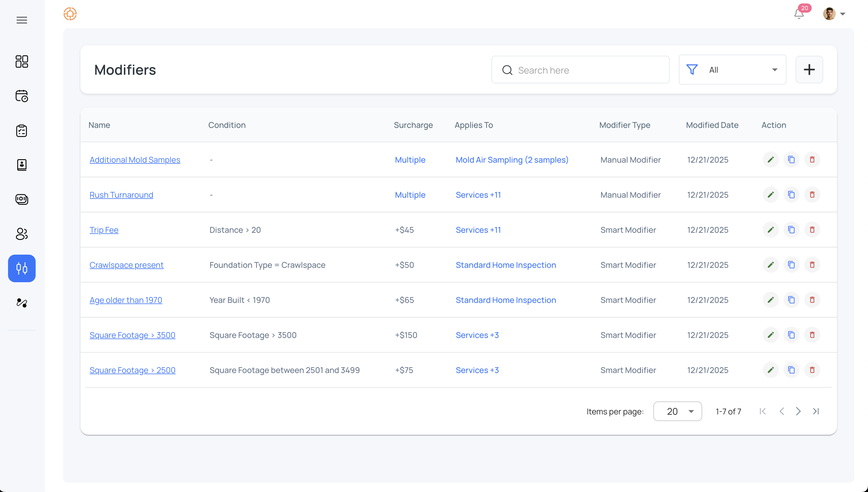The height and width of the screenshot is (492, 868).
Task: Open the users people sidebar icon
Action: (x=22, y=233)
